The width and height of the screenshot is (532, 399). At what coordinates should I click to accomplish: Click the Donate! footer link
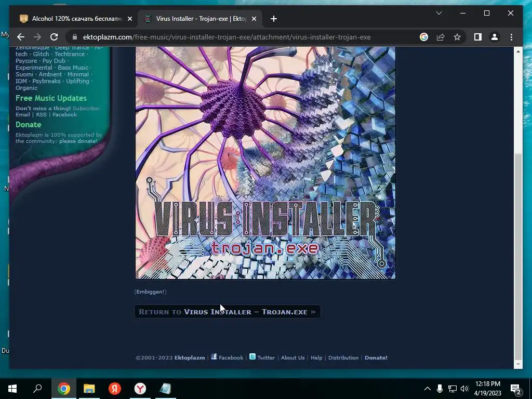click(376, 357)
